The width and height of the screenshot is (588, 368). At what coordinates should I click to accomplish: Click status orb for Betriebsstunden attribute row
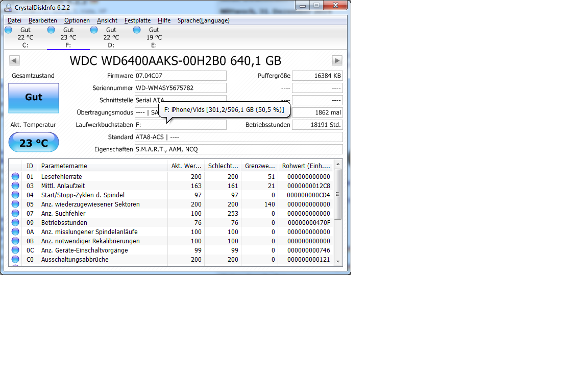(15, 222)
